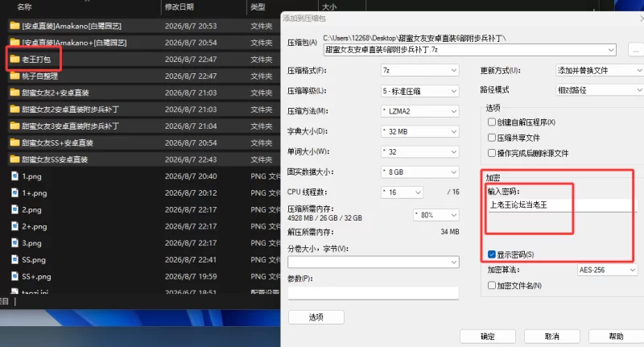Click the 帮助 button
Screen dimensions: 644x347
coord(616,337)
